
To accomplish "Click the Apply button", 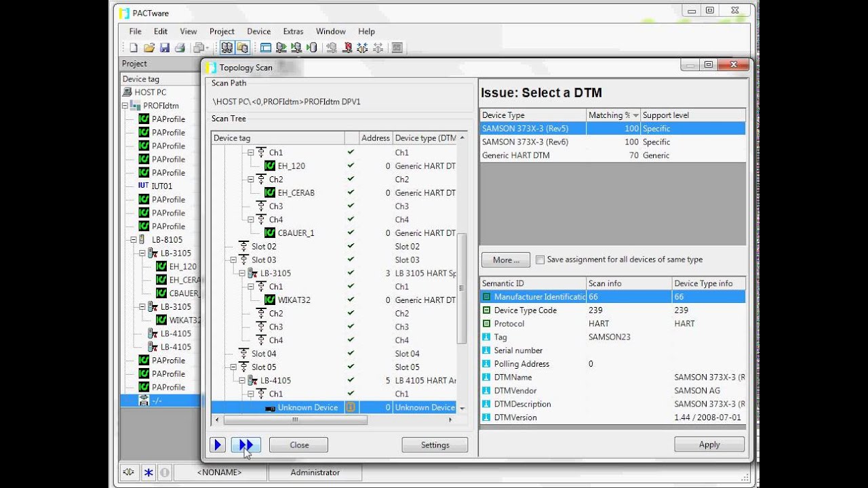I will (x=709, y=445).
